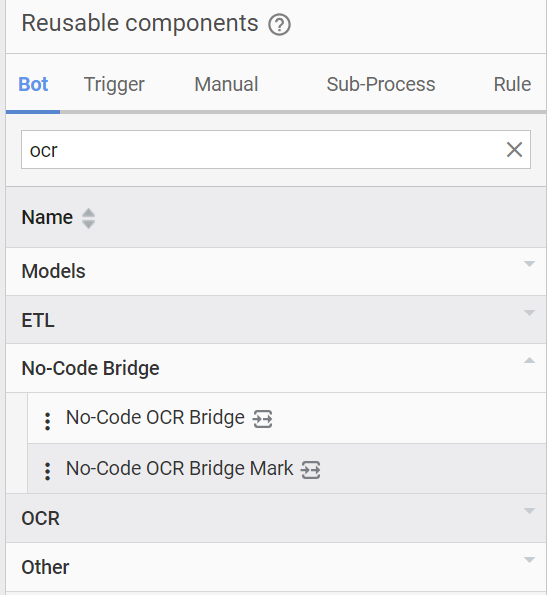This screenshot has height=595, width=547.
Task: Open the Rule tab
Action: 512,84
